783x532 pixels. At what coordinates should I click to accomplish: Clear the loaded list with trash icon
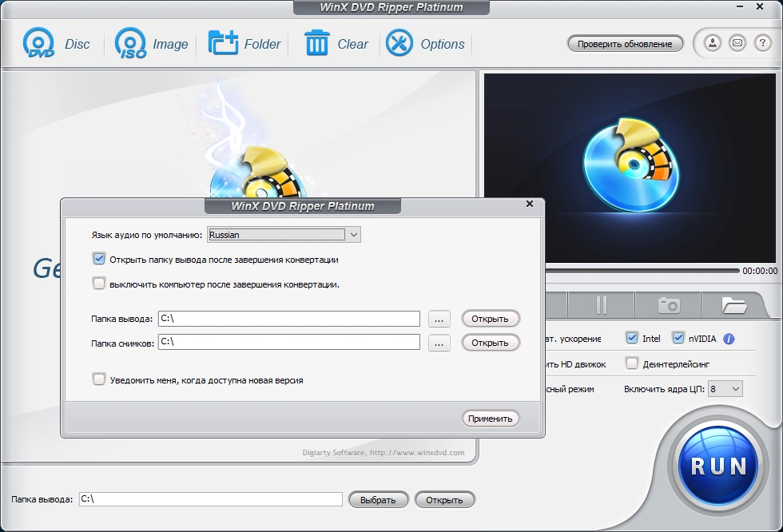pyautogui.click(x=316, y=43)
